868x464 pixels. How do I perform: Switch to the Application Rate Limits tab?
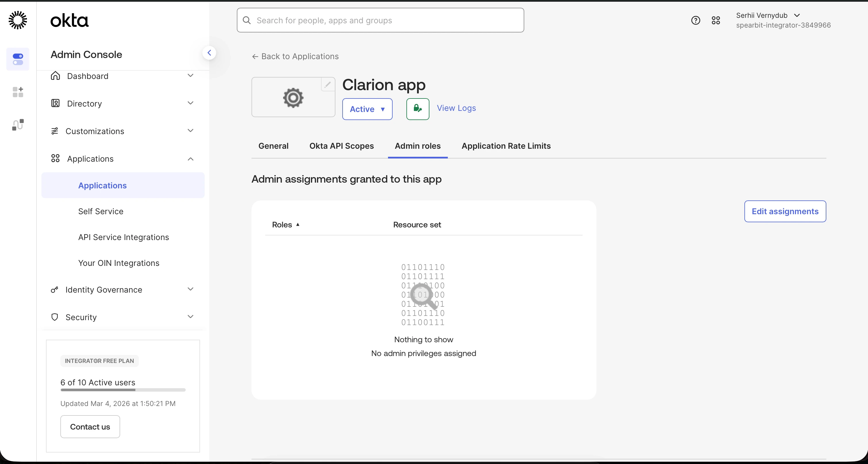[x=506, y=146]
